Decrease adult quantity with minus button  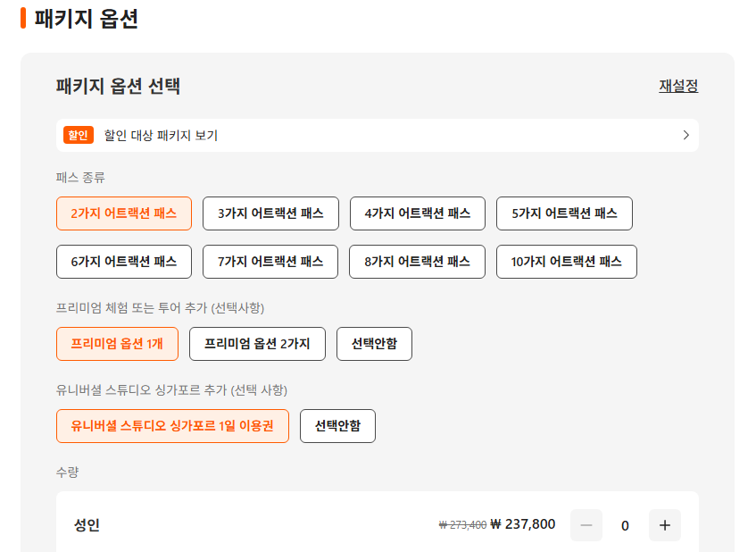coord(586,525)
